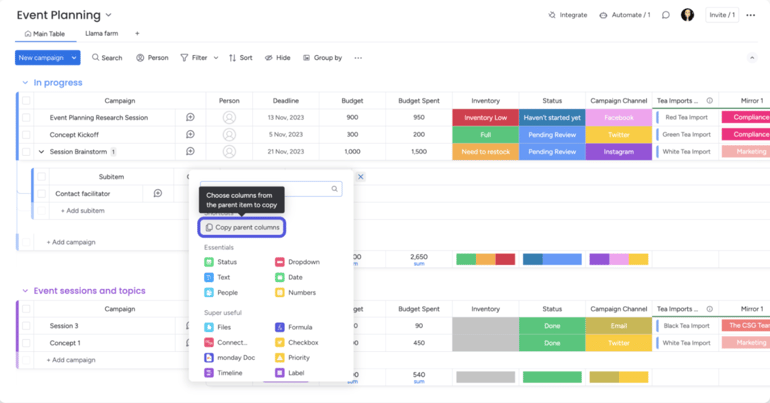This screenshot has width=770, height=403.
Task: Collapse the Event sessions and topics group
Action: coord(25,291)
